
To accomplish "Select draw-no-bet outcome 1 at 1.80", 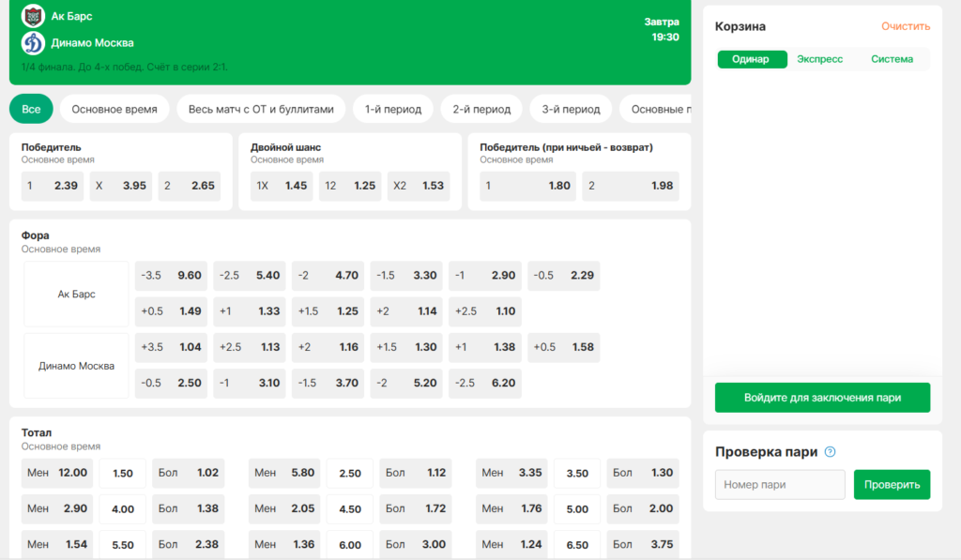I will coord(528,186).
